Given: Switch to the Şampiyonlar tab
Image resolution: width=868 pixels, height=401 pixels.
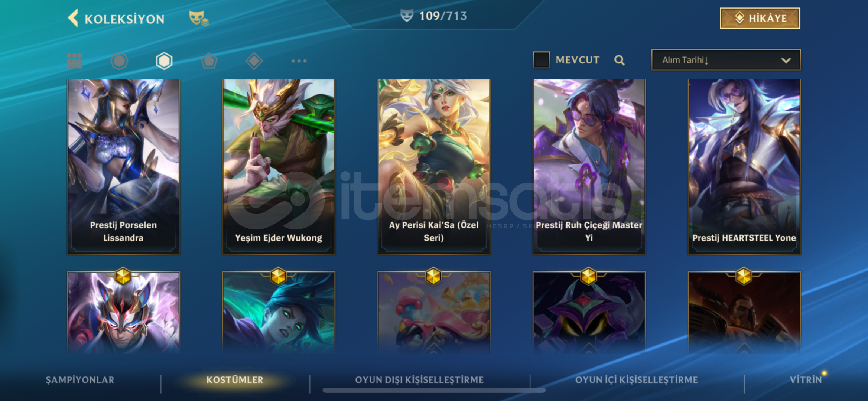Looking at the screenshot, I should tap(80, 380).
